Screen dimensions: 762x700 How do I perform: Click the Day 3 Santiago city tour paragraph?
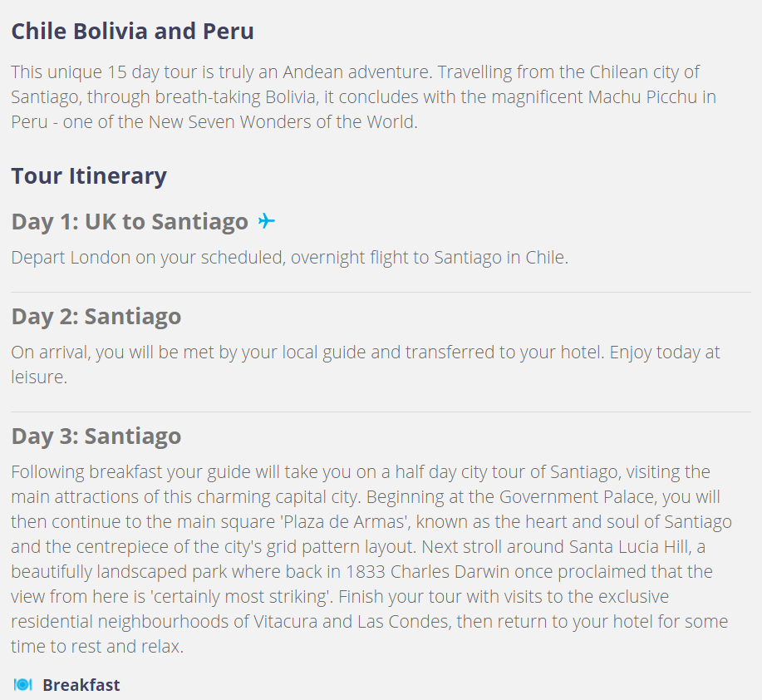(x=371, y=559)
